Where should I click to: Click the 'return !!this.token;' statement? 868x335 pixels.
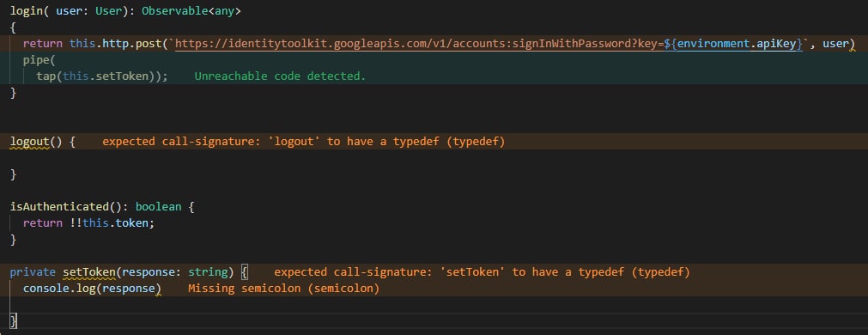pos(89,223)
